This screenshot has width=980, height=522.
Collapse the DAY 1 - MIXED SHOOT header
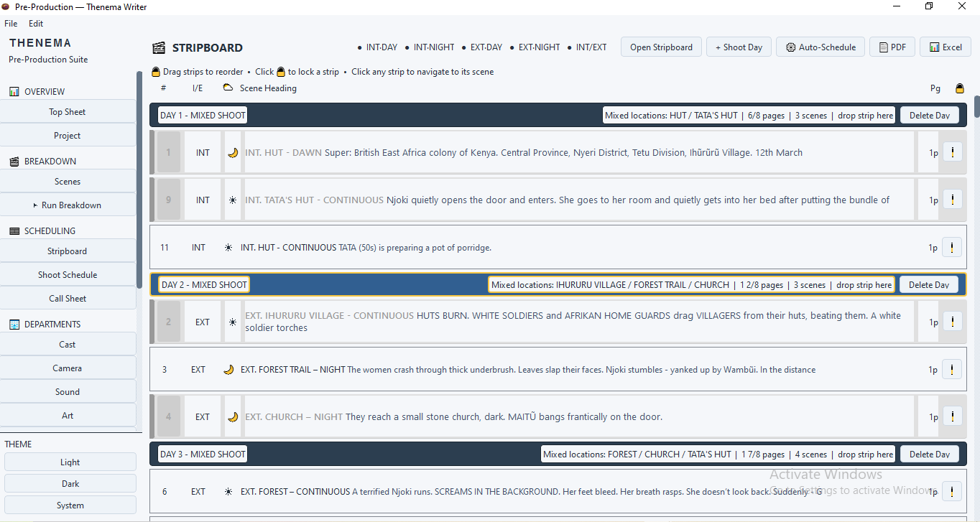(203, 116)
